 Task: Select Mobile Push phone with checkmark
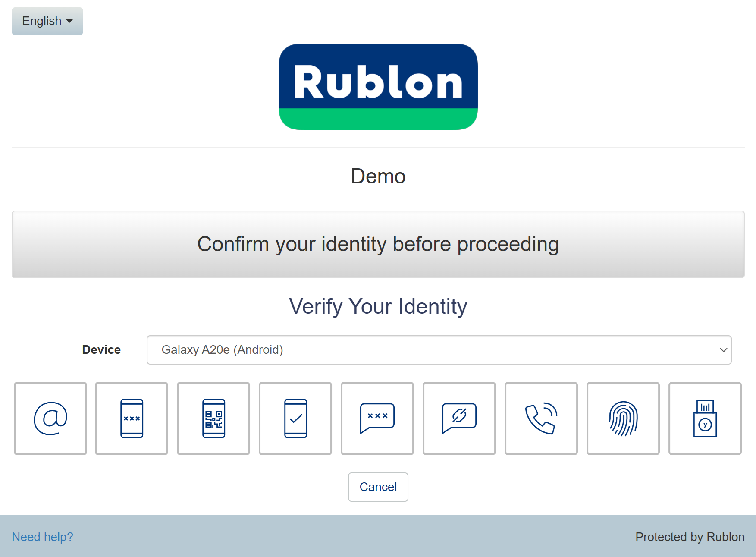295,418
